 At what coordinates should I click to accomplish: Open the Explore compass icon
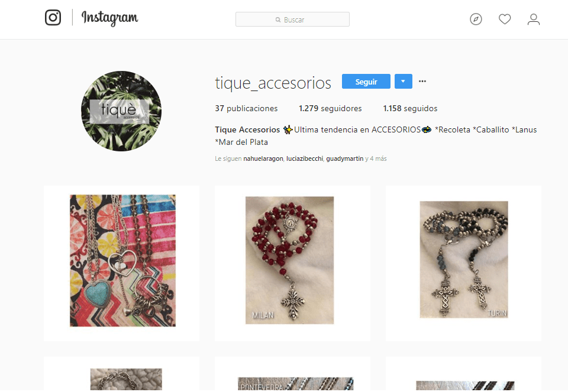tap(476, 19)
